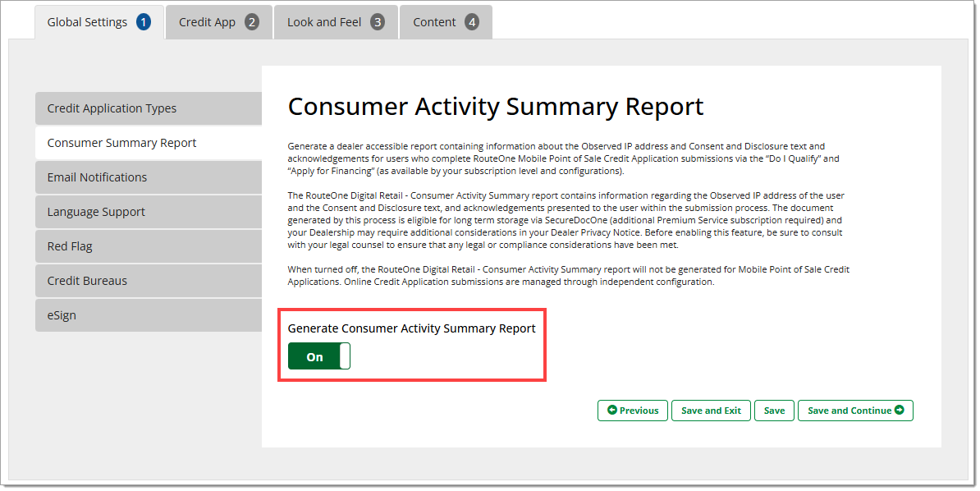Click the number 3 badge on Look and Feel
Viewport: 980px width, 491px height.
click(378, 22)
